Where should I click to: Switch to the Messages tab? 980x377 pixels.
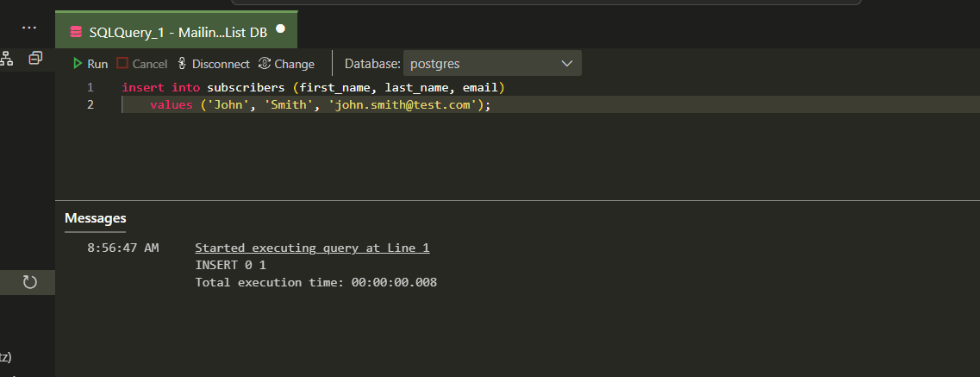tap(96, 218)
